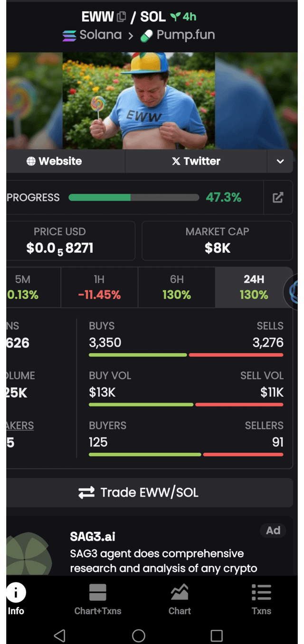304x644 pixels.
Task: Copy the EWW token address icon
Action: point(122,17)
